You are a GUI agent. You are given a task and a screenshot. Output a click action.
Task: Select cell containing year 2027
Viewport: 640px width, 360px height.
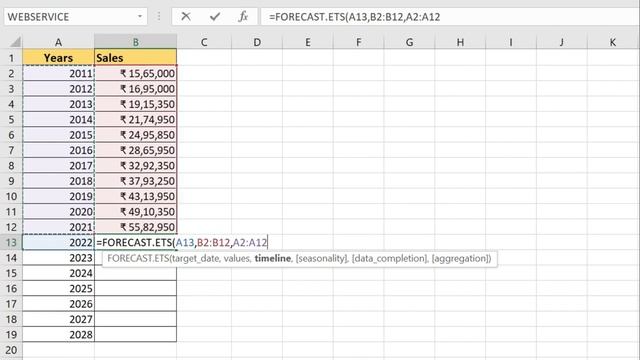click(x=58, y=319)
